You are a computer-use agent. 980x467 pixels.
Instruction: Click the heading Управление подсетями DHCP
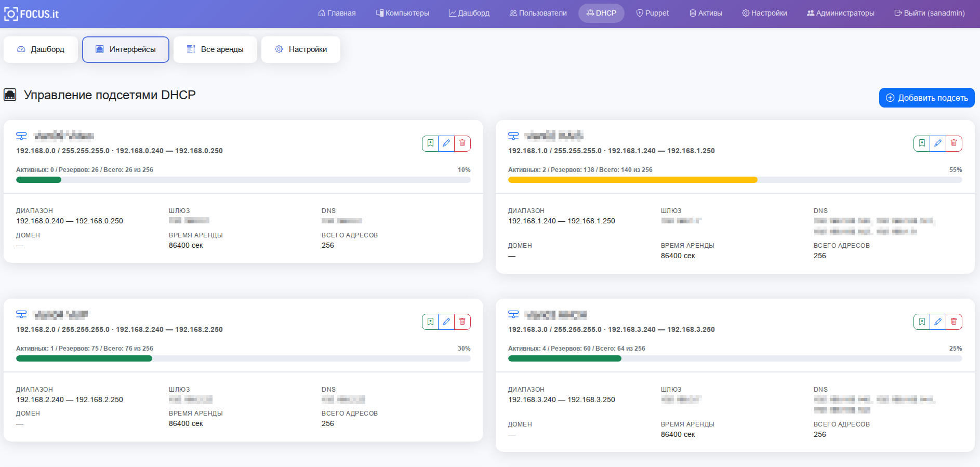pos(110,95)
